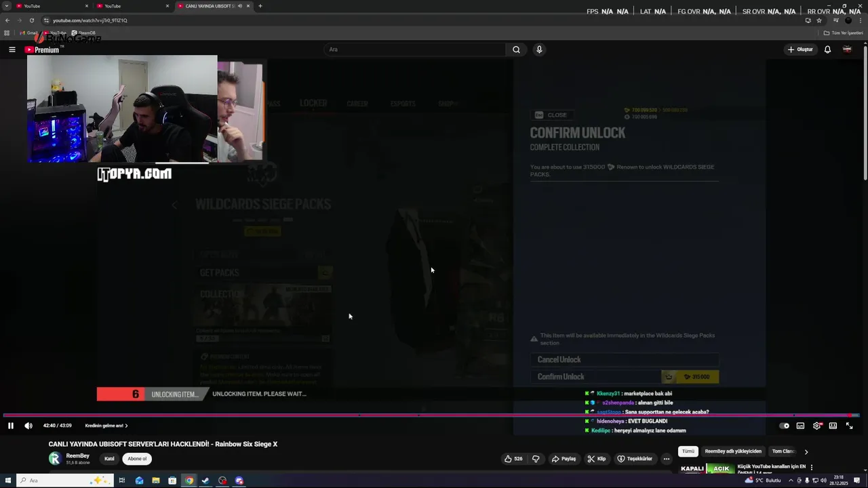Open Task View from taskbar
The image size is (868, 488).
tap(122, 481)
